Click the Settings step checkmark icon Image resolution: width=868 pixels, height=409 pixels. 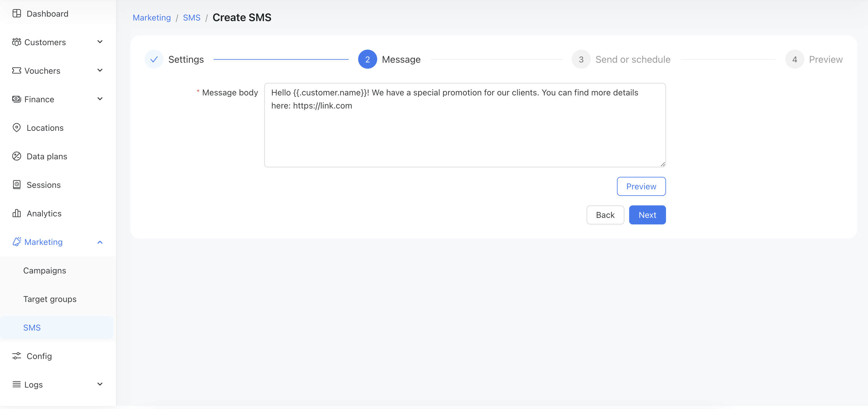[x=154, y=59]
